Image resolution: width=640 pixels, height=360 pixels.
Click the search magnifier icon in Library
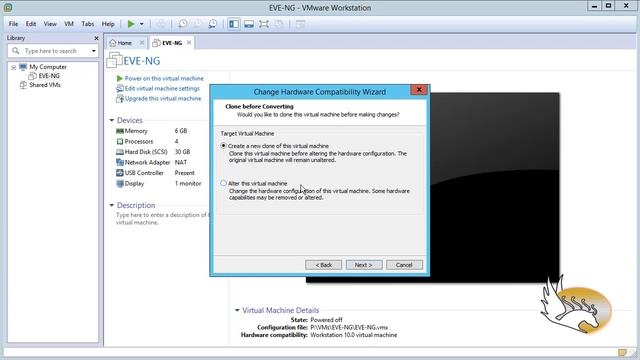(16, 51)
